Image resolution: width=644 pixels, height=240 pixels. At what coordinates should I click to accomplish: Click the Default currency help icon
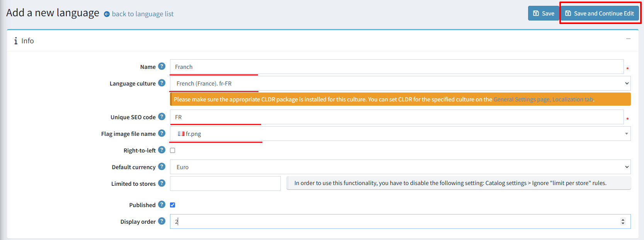click(x=162, y=166)
